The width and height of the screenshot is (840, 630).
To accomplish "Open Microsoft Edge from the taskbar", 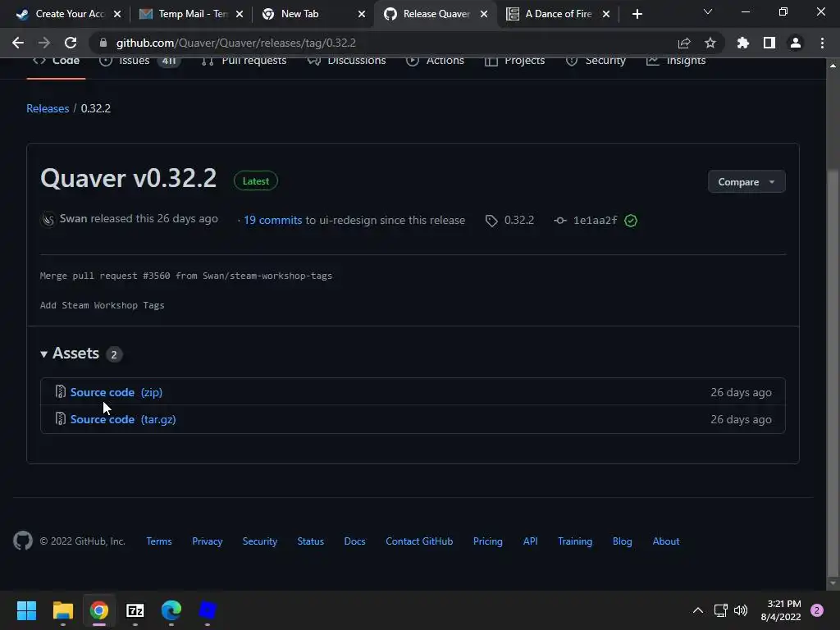I will point(171,610).
